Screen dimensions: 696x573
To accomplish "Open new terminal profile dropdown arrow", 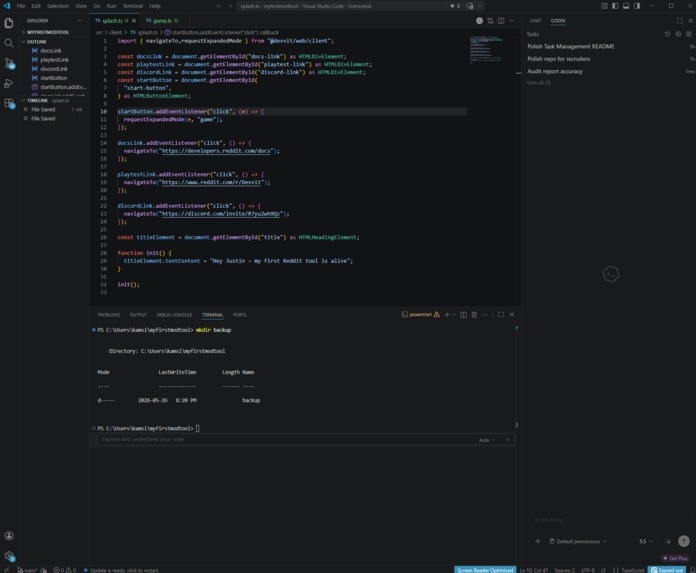I will [454, 315].
